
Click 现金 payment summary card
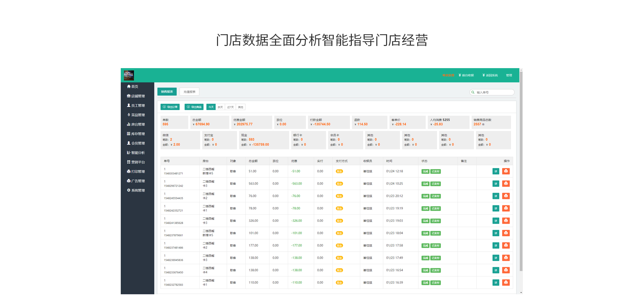(264, 140)
